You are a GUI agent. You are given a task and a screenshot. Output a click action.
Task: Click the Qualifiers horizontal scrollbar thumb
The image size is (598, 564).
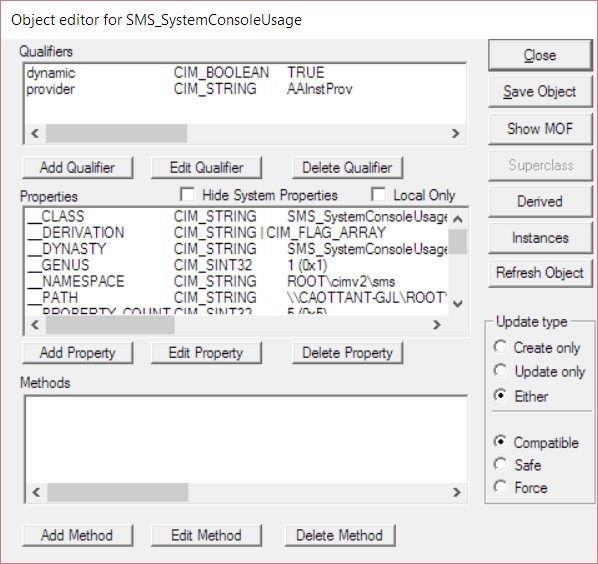pos(116,133)
